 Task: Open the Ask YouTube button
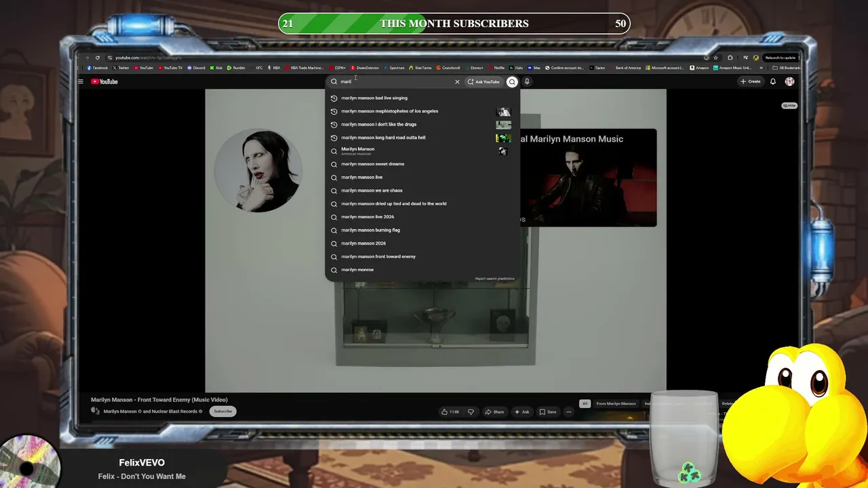pos(484,81)
